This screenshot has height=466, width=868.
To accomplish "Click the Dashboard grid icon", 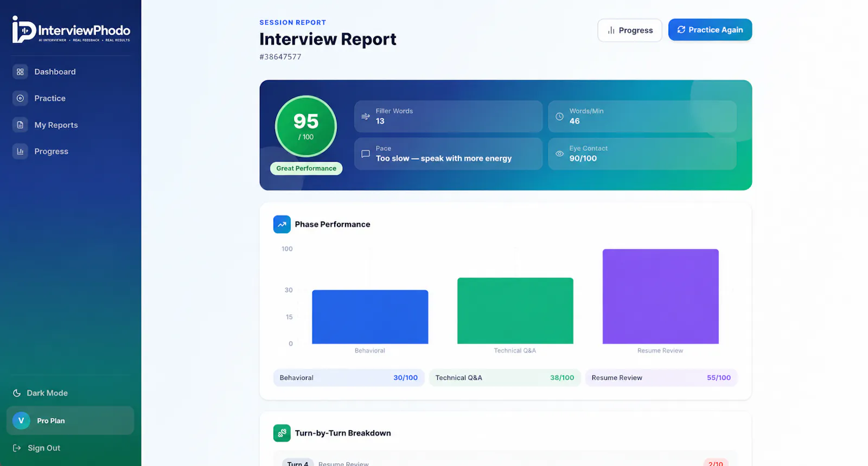I will 20,72.
